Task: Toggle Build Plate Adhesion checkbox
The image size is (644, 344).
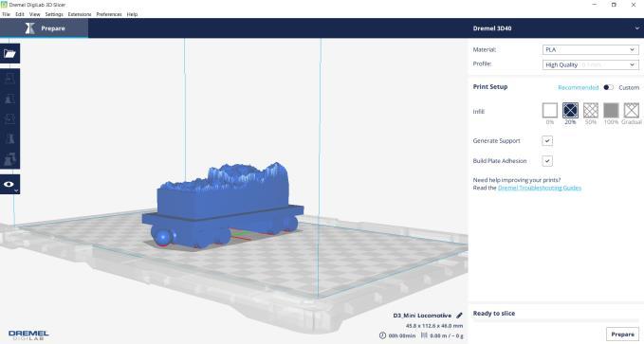Action: [x=547, y=161]
